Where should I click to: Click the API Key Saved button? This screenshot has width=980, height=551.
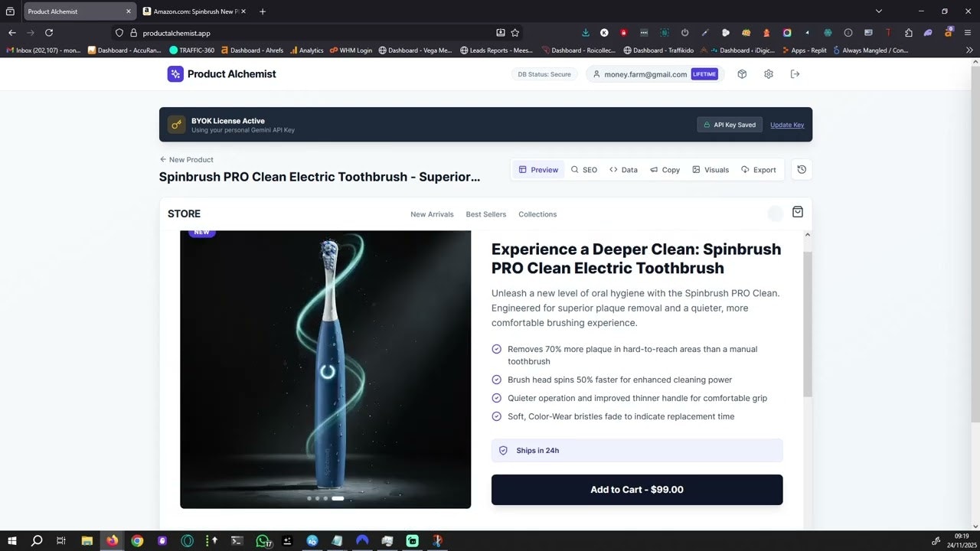(x=730, y=125)
